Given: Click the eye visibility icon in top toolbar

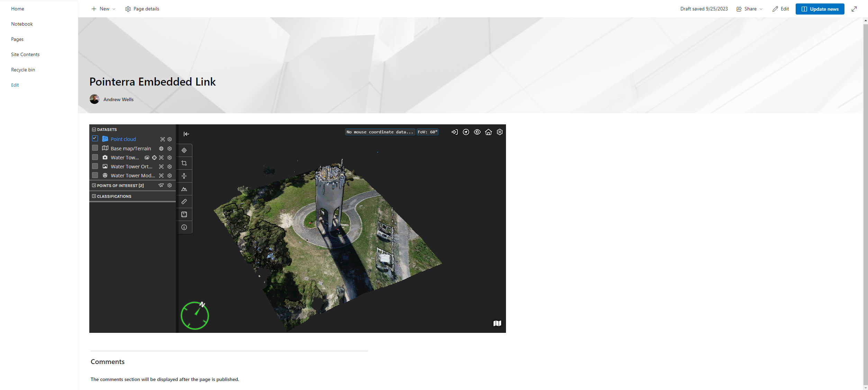Looking at the screenshot, I should (478, 132).
